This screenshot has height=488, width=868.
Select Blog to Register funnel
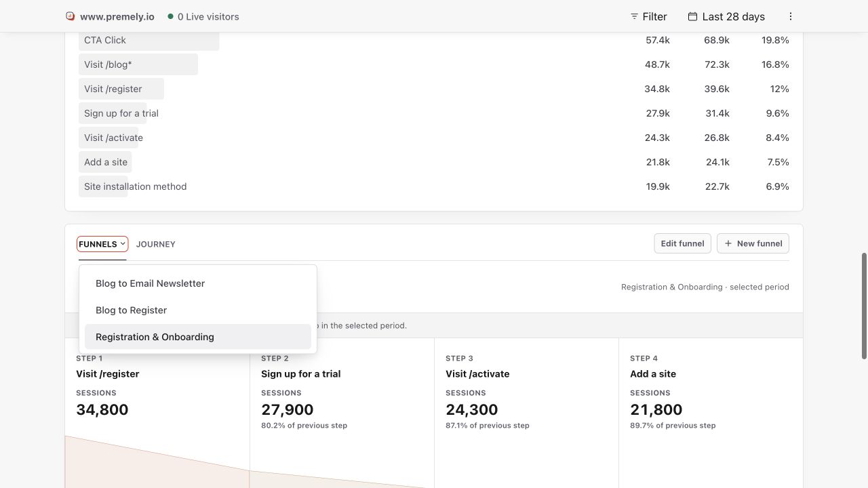(198, 310)
